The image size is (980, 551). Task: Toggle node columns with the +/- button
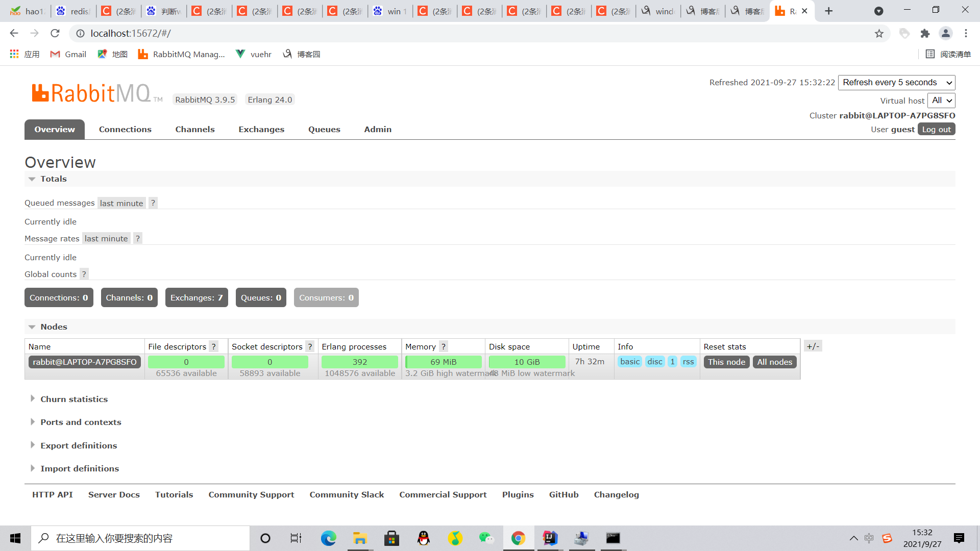pos(813,346)
